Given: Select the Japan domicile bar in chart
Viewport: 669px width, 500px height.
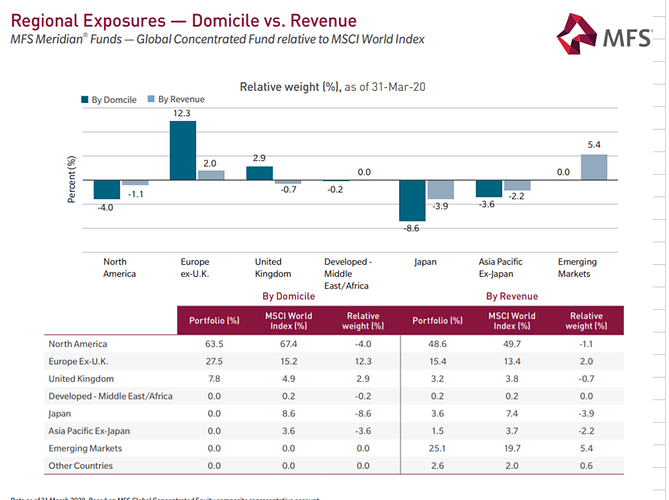Looking at the screenshot, I should 412,201.
